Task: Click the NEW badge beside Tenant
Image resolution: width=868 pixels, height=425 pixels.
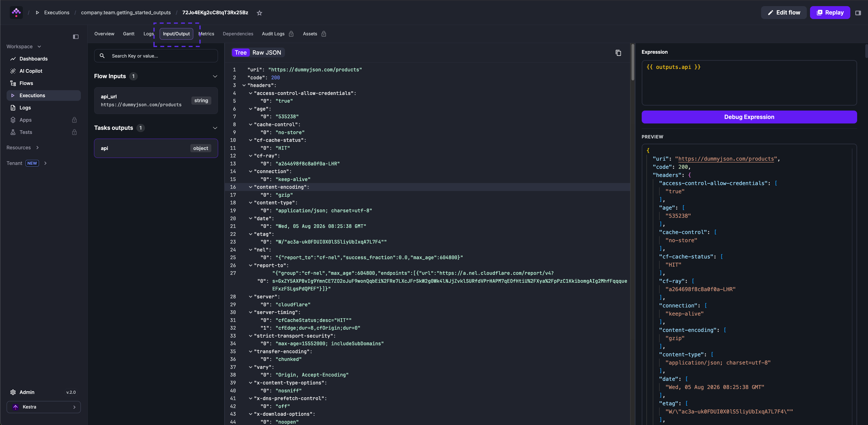Action: click(x=32, y=163)
